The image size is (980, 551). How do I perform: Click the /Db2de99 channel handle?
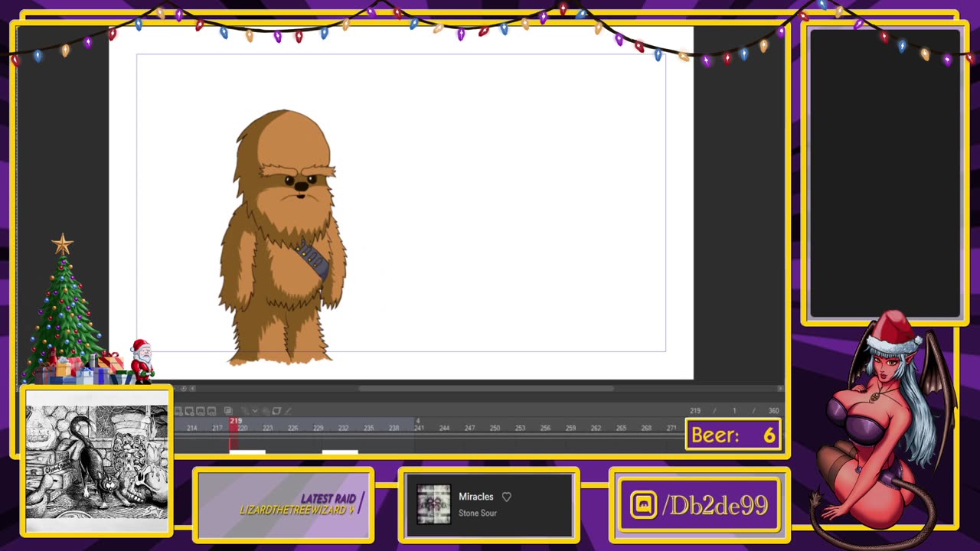pyautogui.click(x=714, y=505)
